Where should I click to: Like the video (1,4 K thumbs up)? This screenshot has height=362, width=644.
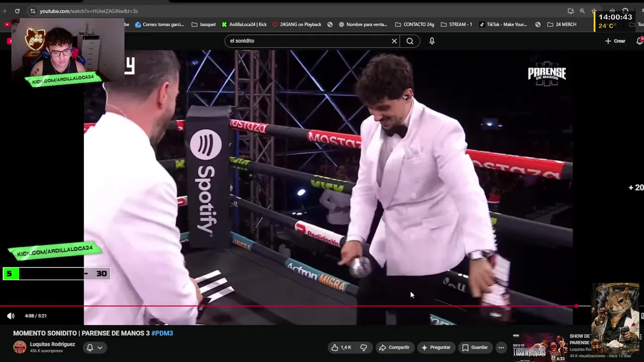(341, 347)
